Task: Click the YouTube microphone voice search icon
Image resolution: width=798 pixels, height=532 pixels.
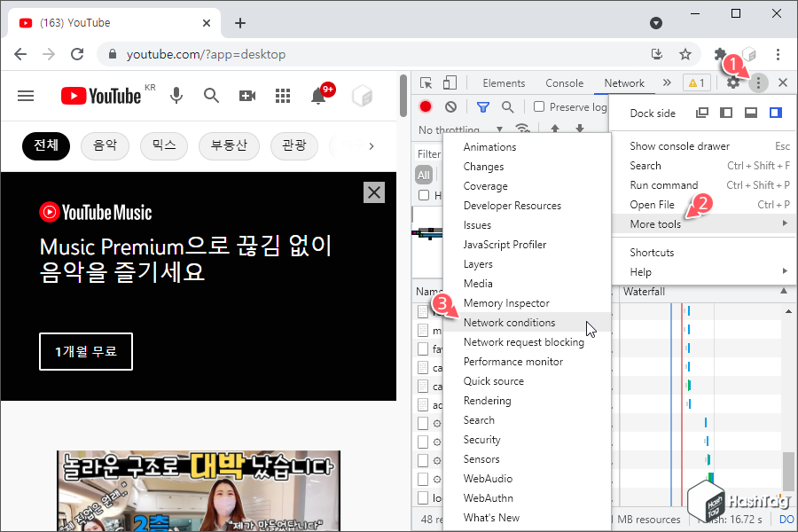Action: tap(176, 96)
